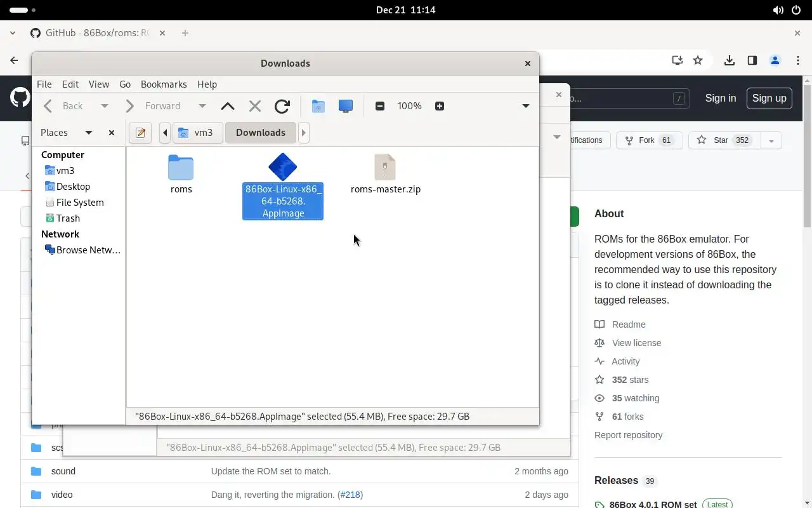Open the Computer toolbar icon
The width and height of the screenshot is (812, 508).
pyautogui.click(x=346, y=106)
